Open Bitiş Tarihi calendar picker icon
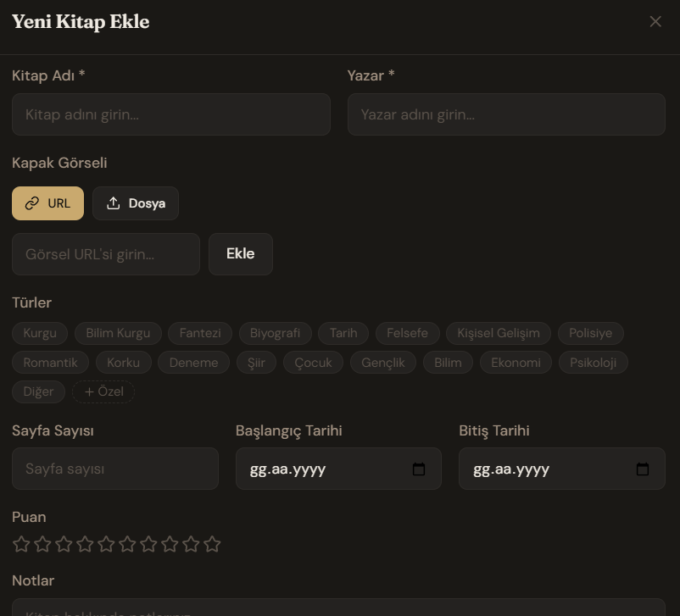This screenshot has height=616, width=680. point(642,469)
